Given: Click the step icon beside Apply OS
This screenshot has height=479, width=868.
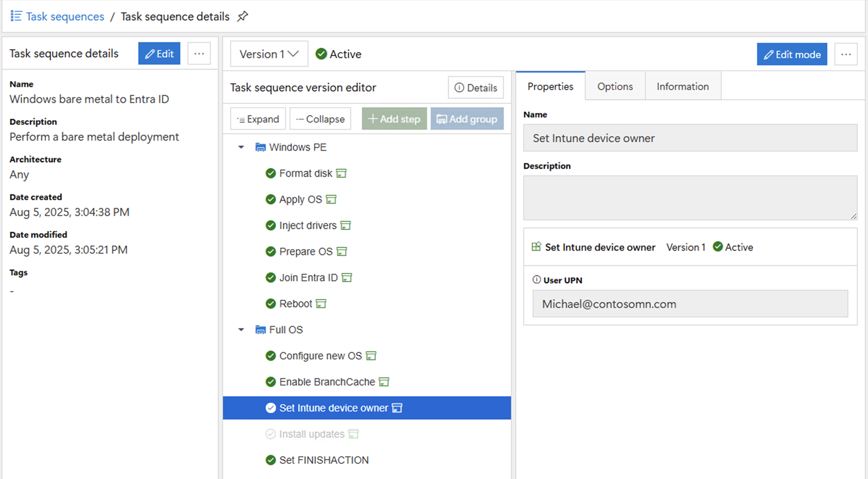Looking at the screenshot, I should click(x=331, y=200).
